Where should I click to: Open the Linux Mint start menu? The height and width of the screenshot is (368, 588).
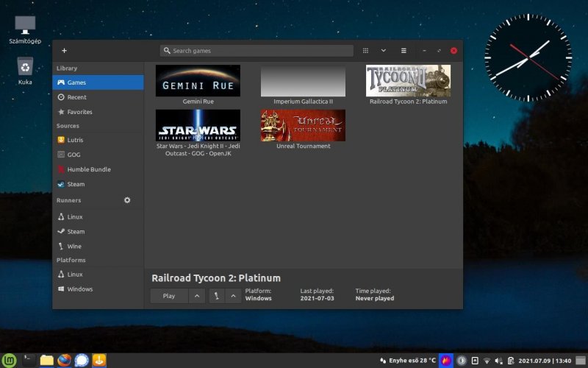tap(10, 361)
